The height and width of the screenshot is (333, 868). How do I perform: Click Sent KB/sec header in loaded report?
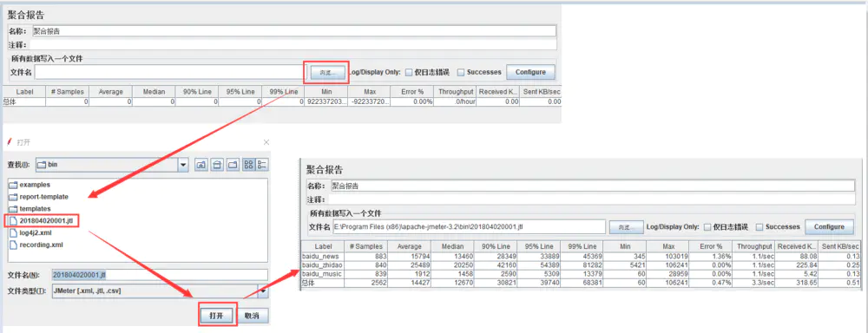[839, 246]
